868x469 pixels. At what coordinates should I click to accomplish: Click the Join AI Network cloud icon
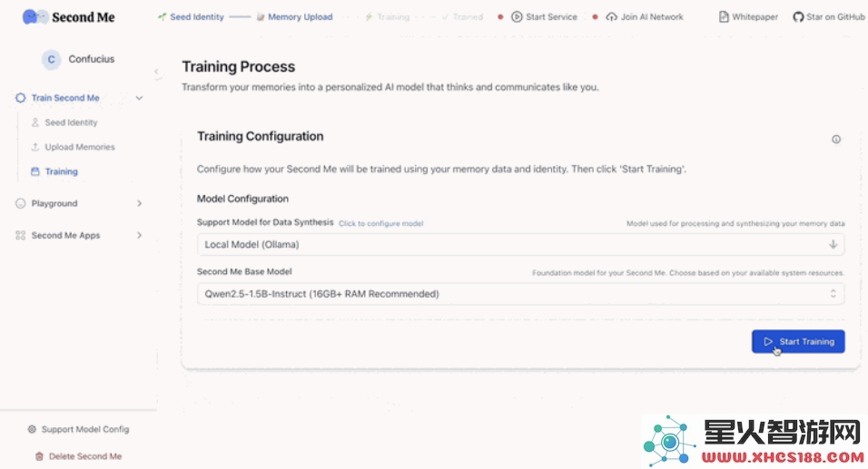pyautogui.click(x=612, y=17)
